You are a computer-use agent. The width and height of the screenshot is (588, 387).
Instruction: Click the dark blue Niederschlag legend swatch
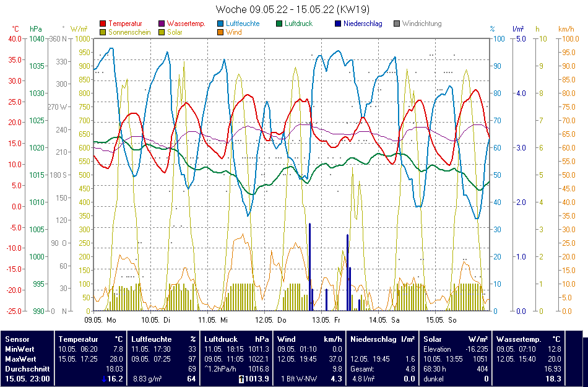pos(338,24)
